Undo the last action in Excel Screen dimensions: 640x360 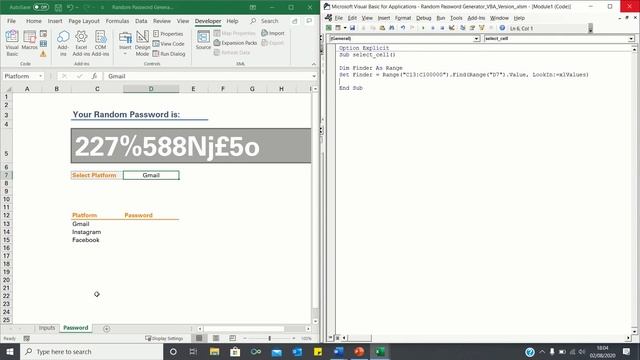(x=70, y=7)
